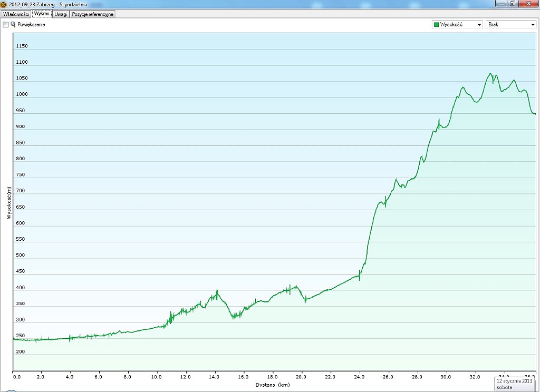Go to the Pozycje referencyjne tab
This screenshot has height=392, width=540.
(x=93, y=14)
